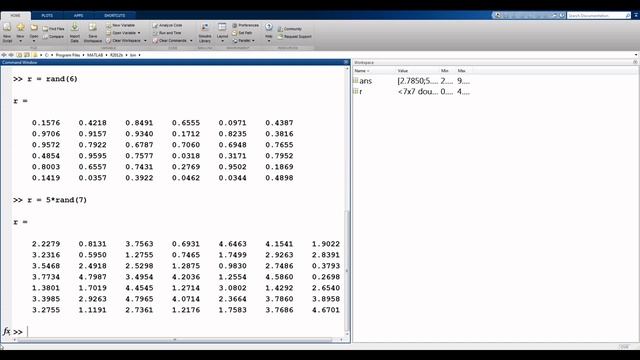Switch to the HOME tab
This screenshot has width=640, height=360.
point(15,16)
